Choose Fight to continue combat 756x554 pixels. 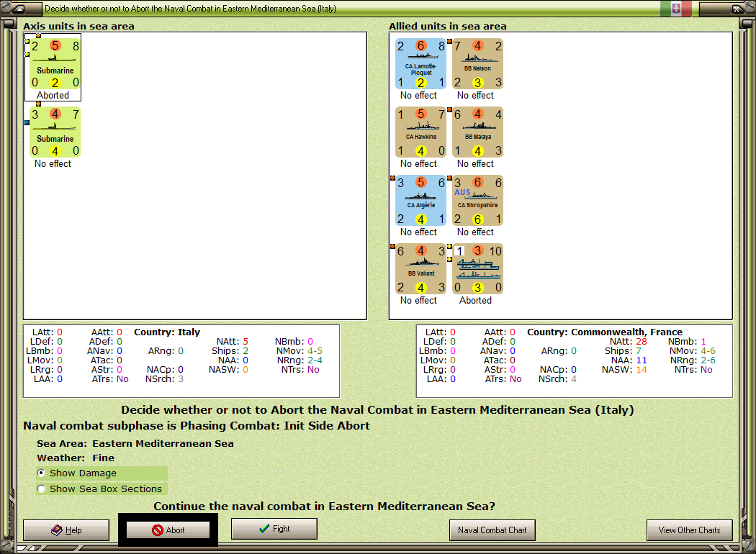pos(274,529)
